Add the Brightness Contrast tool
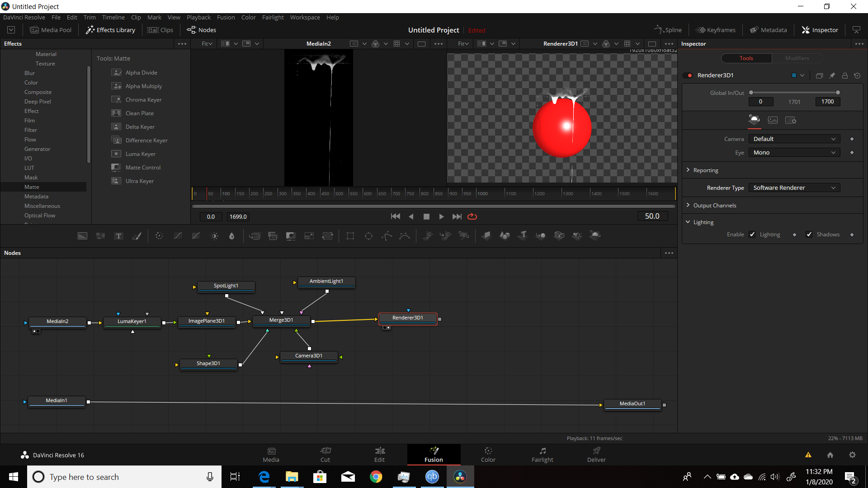The image size is (868, 488). coord(214,236)
